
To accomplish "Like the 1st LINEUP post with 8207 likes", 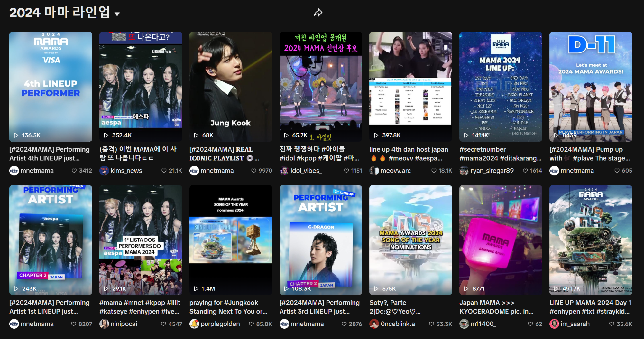I will tap(74, 324).
